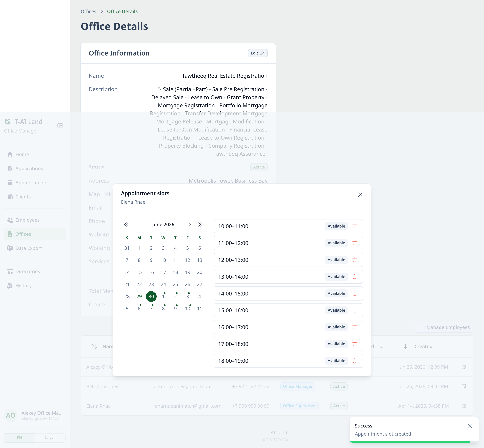Screen dimensions: 484x448
Task: Click the 10:00–11:00 Available status badge
Action: tap(336, 226)
